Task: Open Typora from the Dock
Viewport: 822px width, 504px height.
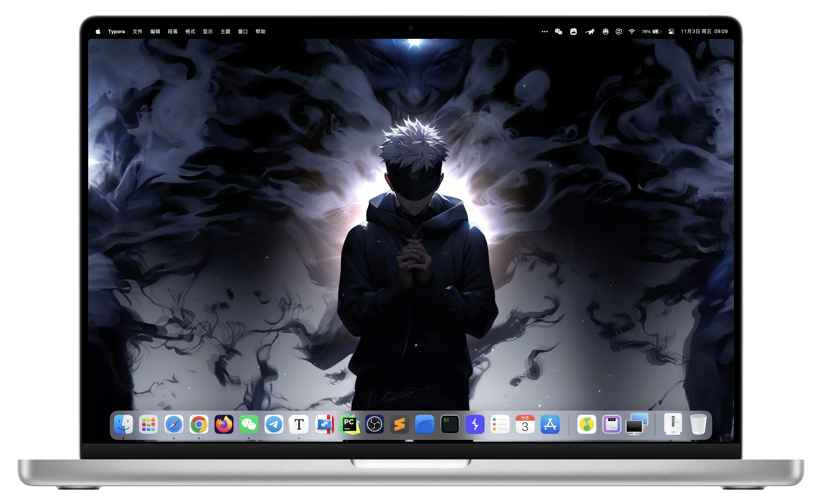Action: pos(299,424)
